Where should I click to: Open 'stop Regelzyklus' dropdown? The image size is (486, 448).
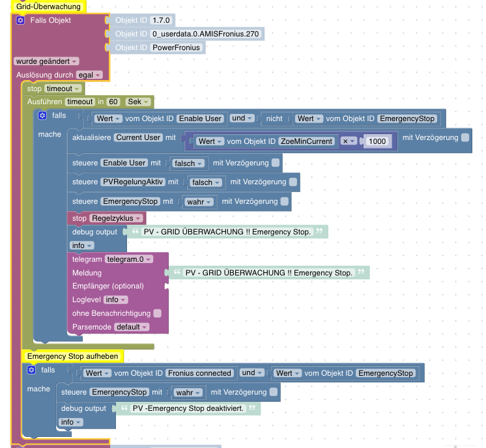116,218
